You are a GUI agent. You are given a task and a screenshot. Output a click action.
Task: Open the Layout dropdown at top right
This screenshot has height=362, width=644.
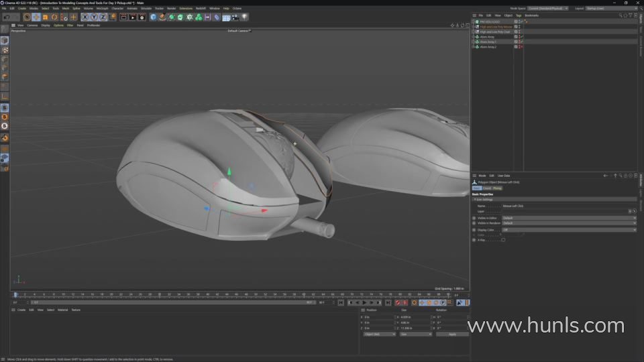[607, 8]
